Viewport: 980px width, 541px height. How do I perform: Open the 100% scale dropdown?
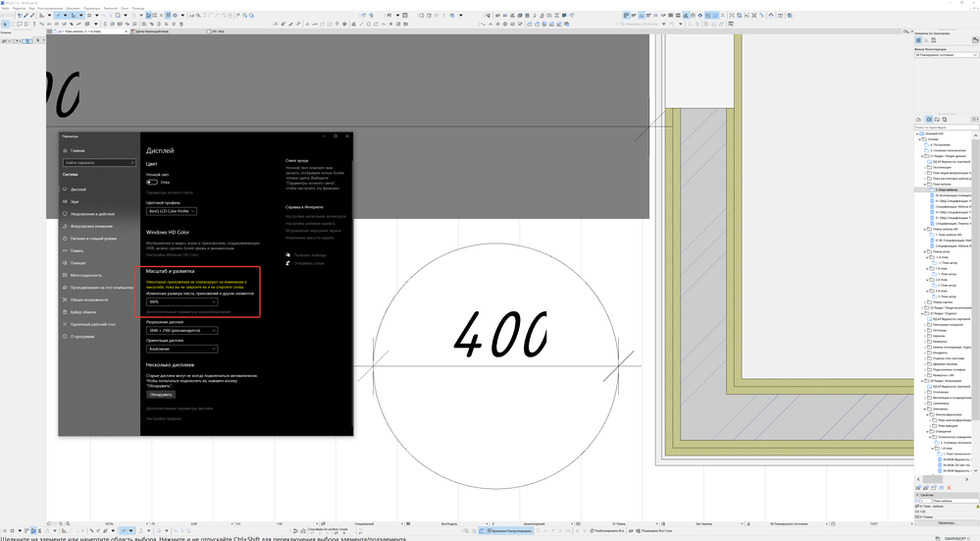[x=181, y=302]
